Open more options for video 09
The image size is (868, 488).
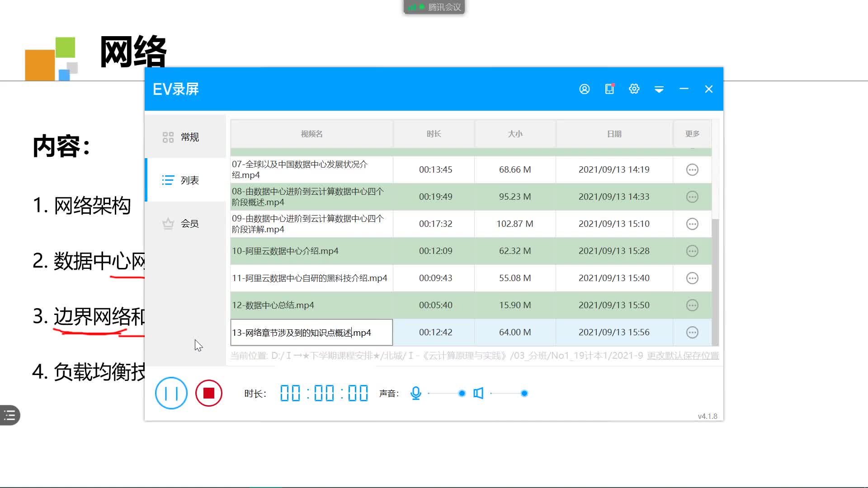(692, 224)
